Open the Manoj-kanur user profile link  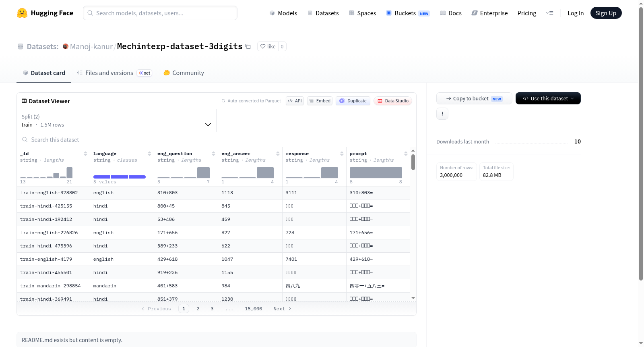(x=91, y=47)
